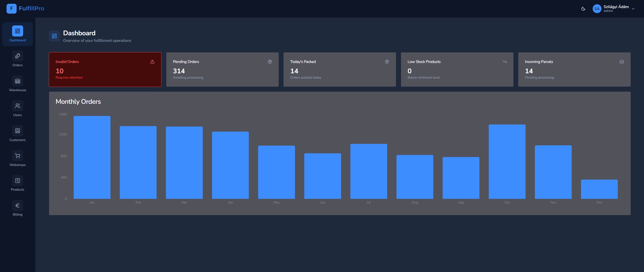Navigate to Customers via sidebar icon
This screenshot has width=644, height=272.
pos(17,131)
